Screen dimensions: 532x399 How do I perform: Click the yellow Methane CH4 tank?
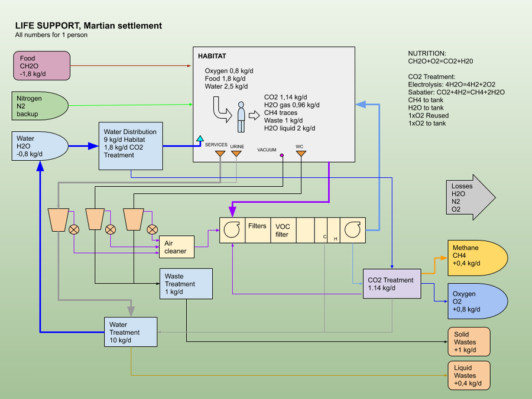tap(477, 258)
